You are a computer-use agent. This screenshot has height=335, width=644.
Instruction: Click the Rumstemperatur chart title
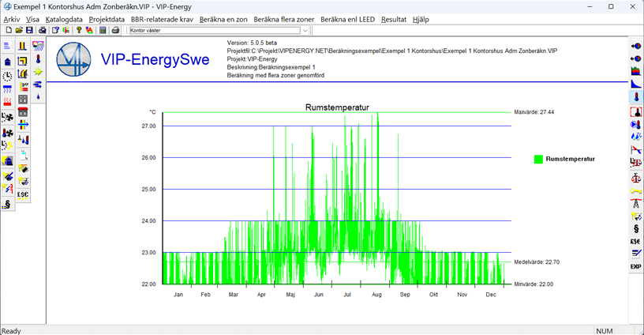point(337,107)
